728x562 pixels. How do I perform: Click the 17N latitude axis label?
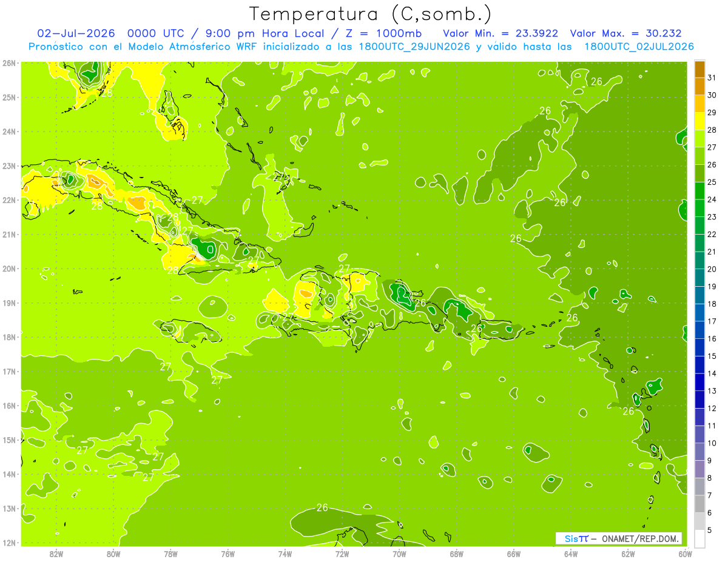coord(8,372)
